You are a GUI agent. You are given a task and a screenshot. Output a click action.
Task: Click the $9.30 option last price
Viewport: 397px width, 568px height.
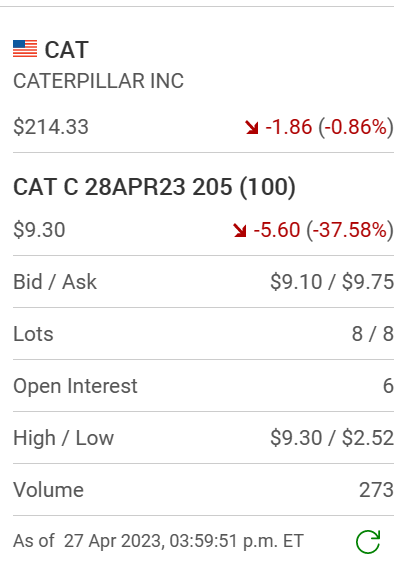[39, 230]
